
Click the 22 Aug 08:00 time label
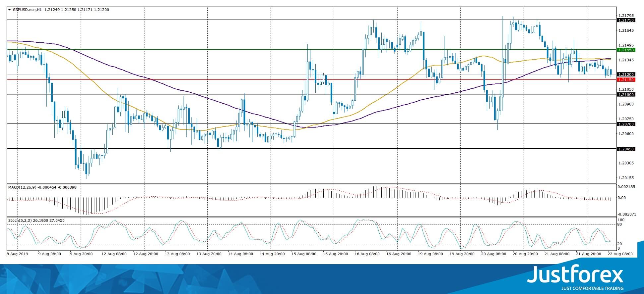[x=620, y=254]
